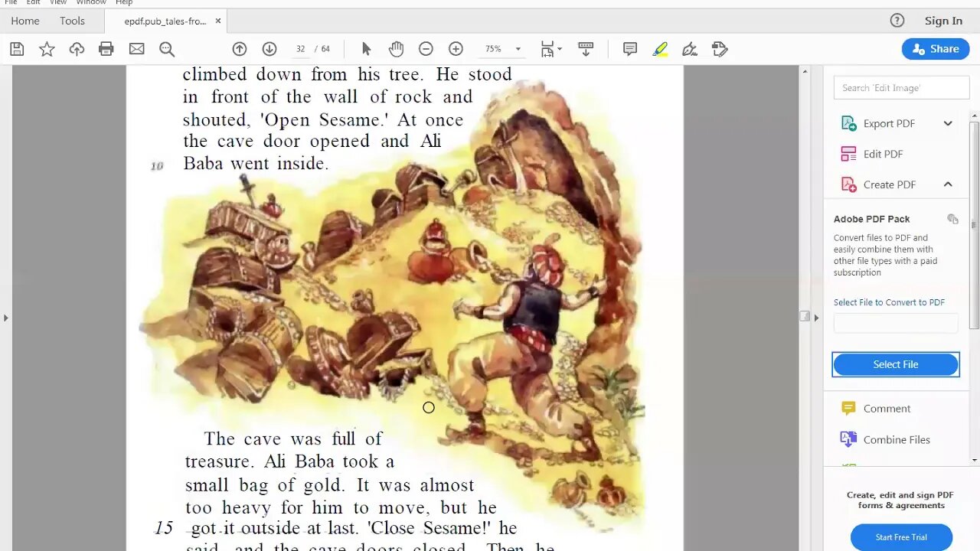Open the Window menu
The image size is (980, 551).
pyautogui.click(x=91, y=2)
